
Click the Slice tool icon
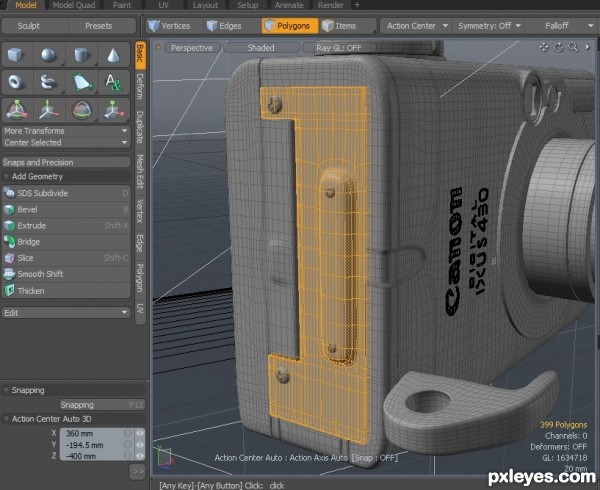[x=9, y=258]
